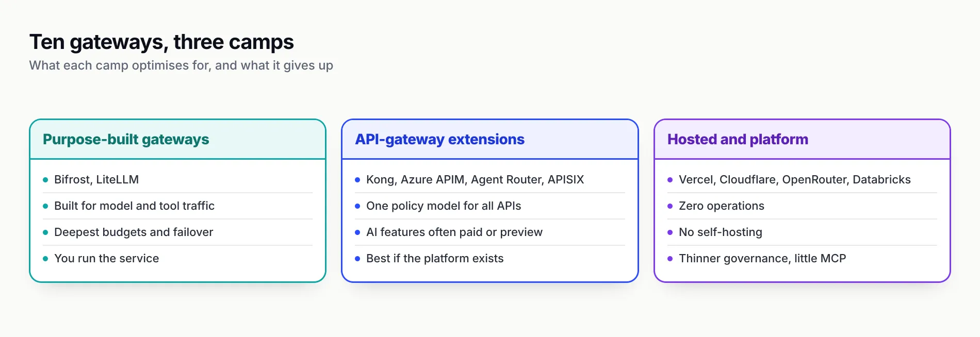Click the 'Bifrost, LiteLLM' row
This screenshot has width=980, height=337.
(x=177, y=179)
